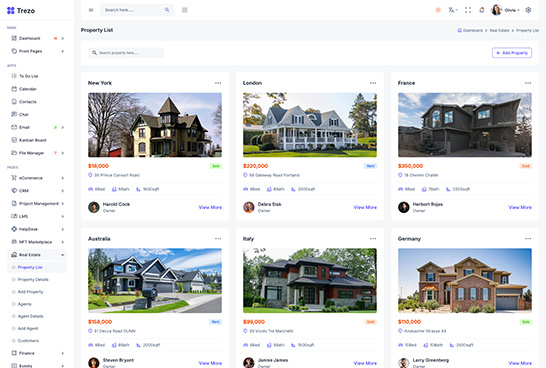Click the Dashboard breadcrumb home icon
Viewport: 546px width, 368px height.
pos(459,30)
